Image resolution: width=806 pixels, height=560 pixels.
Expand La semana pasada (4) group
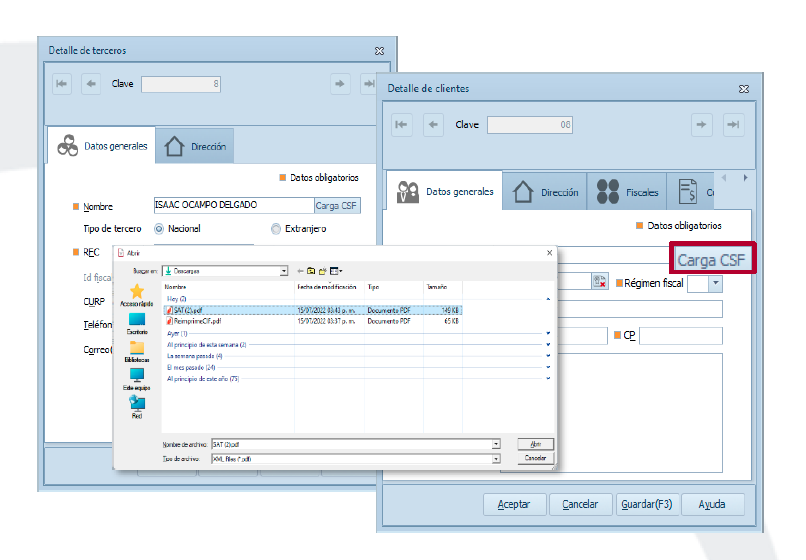coord(548,356)
